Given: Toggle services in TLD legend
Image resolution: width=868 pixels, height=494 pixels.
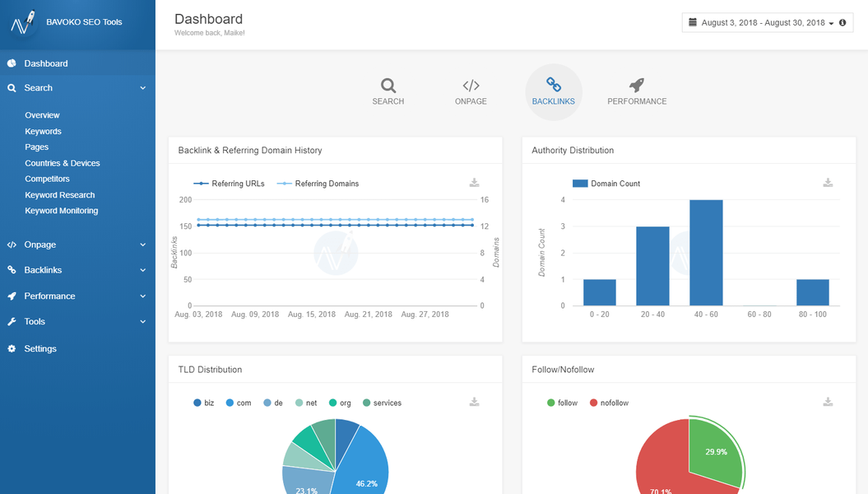Looking at the screenshot, I should (x=382, y=403).
